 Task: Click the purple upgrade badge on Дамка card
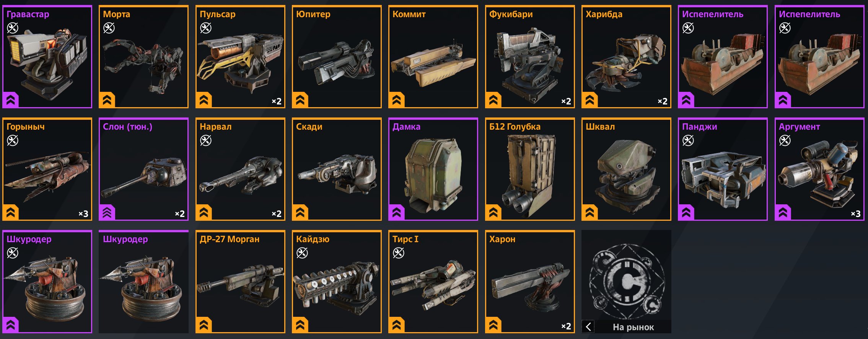click(397, 213)
